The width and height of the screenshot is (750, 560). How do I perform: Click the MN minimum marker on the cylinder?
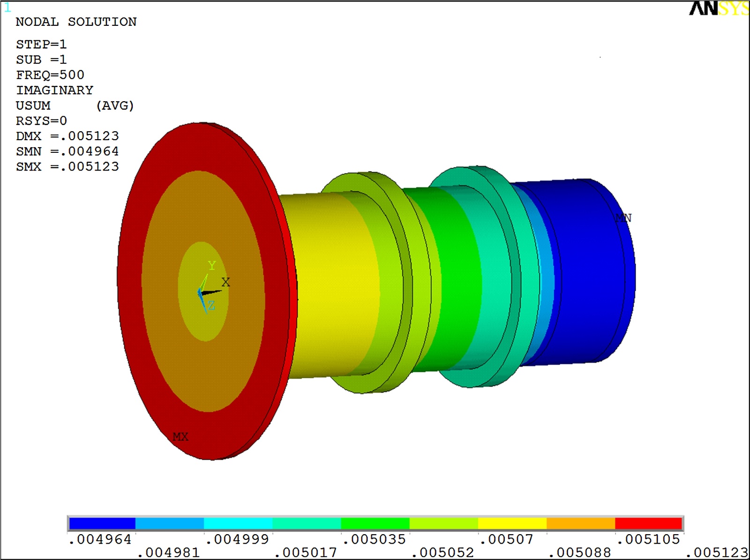623,218
